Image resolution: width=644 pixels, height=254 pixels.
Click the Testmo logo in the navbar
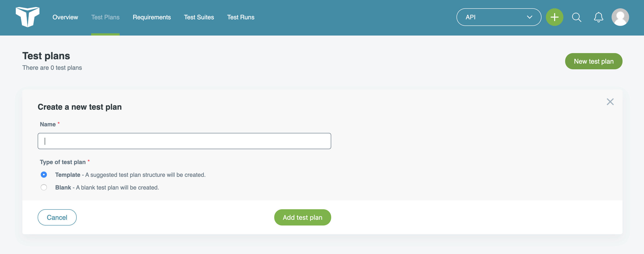tap(28, 17)
